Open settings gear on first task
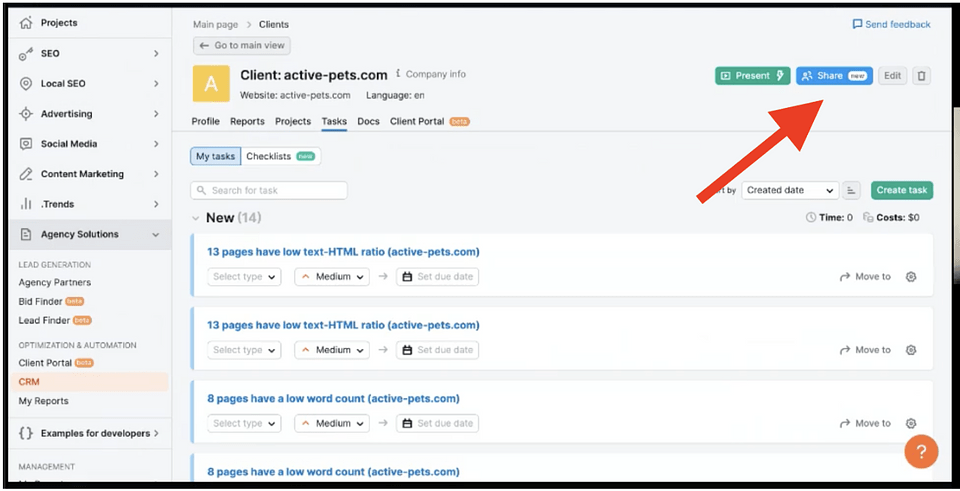The height and width of the screenshot is (491, 960). click(x=911, y=277)
